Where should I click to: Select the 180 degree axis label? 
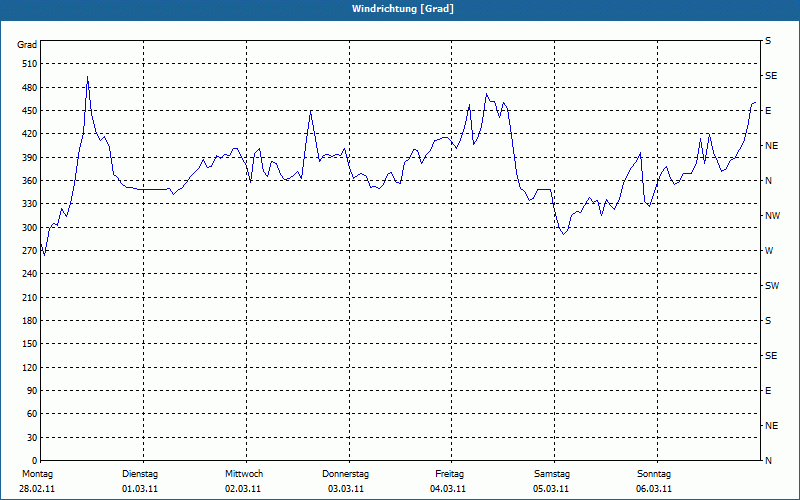pyautogui.click(x=30, y=321)
